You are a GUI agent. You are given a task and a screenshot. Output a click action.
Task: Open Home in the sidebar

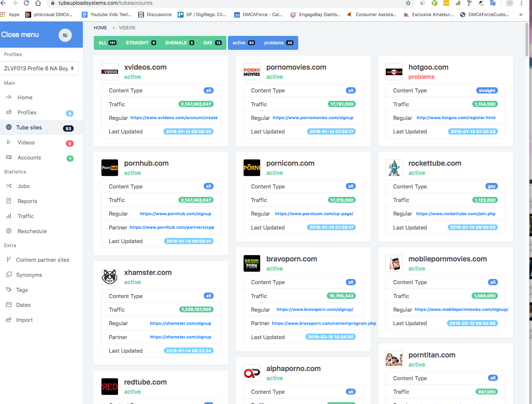(25, 98)
